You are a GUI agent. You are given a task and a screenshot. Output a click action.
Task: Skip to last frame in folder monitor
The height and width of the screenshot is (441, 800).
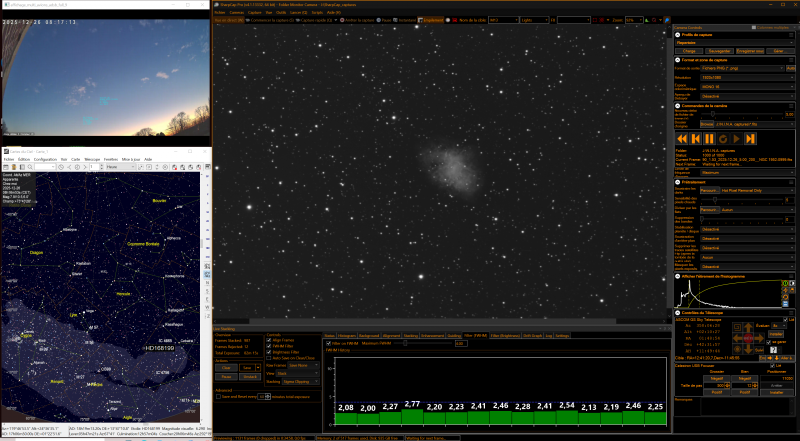(x=750, y=138)
